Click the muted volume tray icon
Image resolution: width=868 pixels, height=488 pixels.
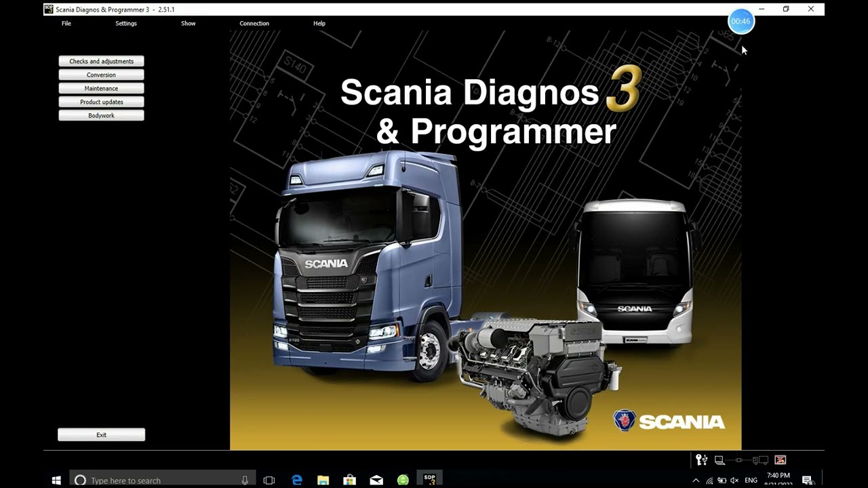click(734, 481)
